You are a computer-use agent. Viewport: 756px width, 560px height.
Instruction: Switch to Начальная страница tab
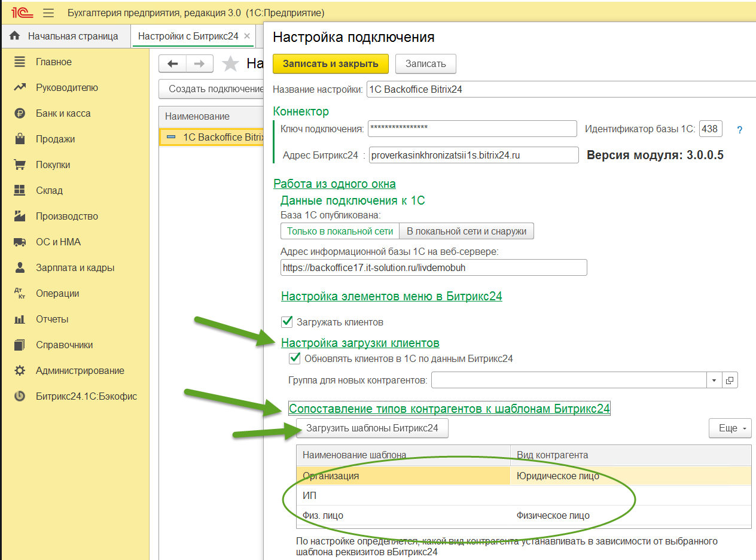click(x=65, y=36)
